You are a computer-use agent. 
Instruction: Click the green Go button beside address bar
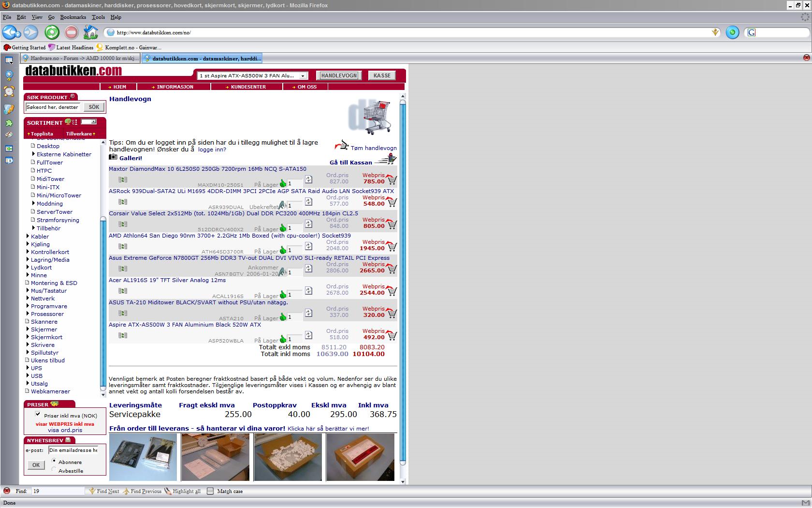tap(732, 32)
